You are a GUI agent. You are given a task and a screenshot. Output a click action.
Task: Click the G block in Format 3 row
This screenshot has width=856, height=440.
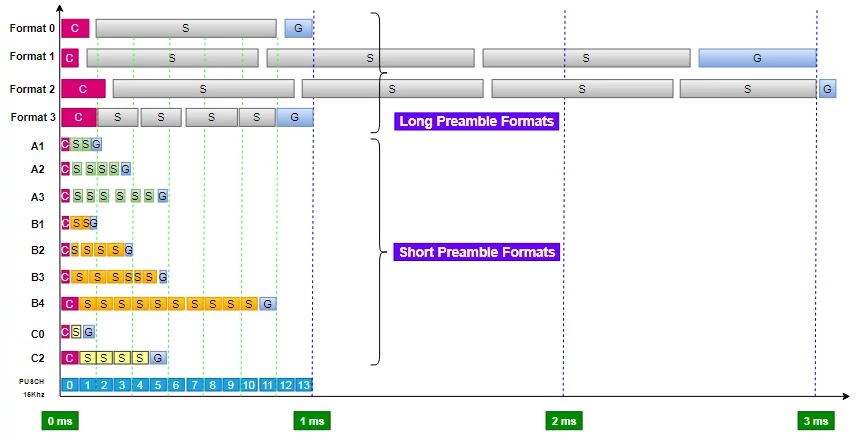[x=295, y=118]
